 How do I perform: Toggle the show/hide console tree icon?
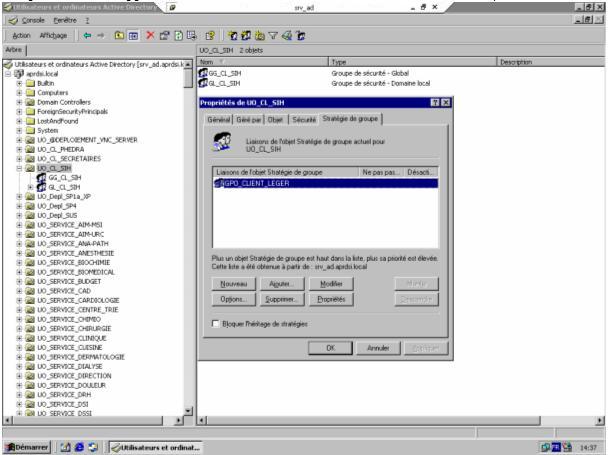point(133,36)
